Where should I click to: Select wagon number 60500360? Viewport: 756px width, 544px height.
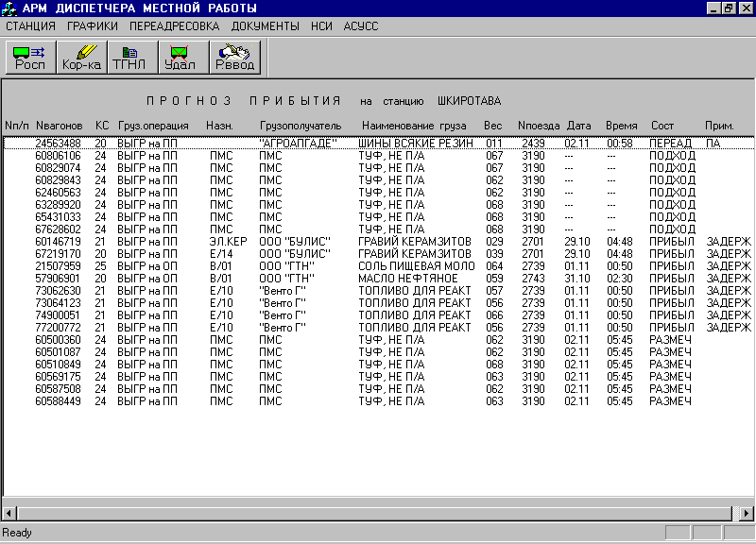(58, 340)
